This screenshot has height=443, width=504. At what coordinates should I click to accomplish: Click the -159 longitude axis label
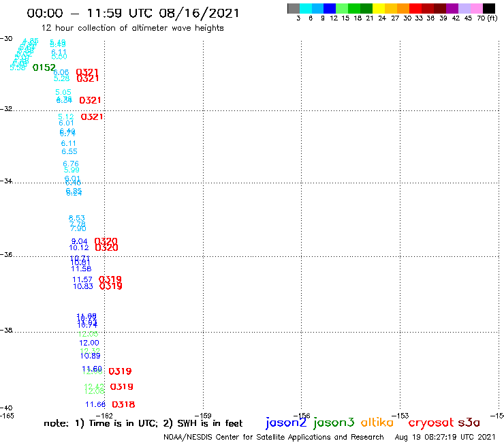(203, 416)
